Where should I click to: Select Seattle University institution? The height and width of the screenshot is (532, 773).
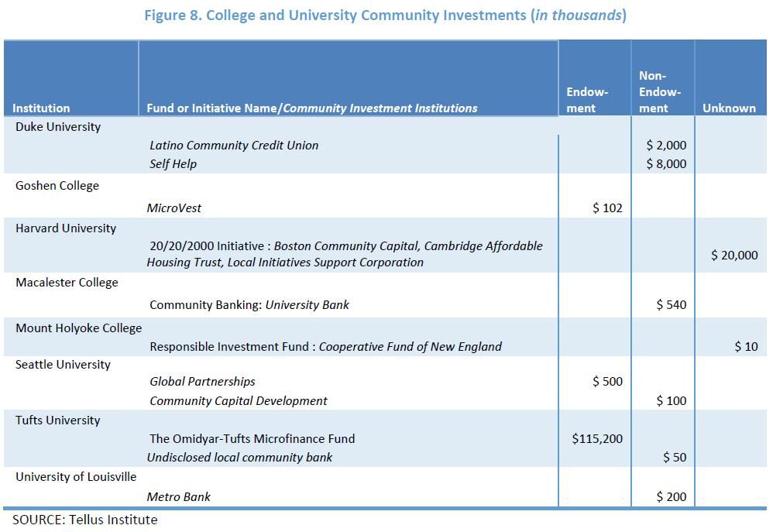(63, 365)
